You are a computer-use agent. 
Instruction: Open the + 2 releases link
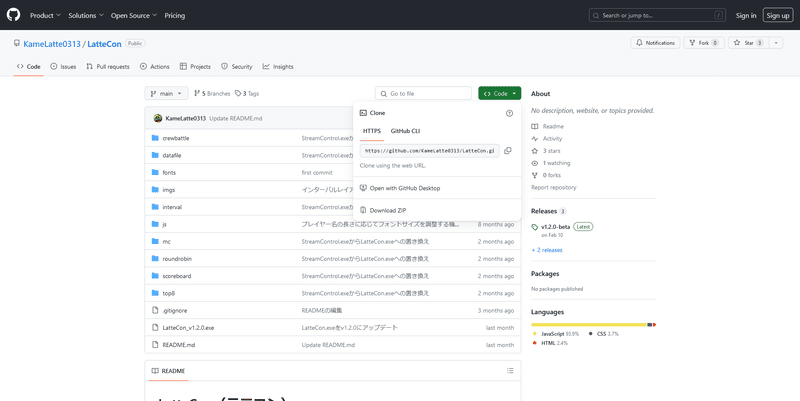[x=547, y=250]
